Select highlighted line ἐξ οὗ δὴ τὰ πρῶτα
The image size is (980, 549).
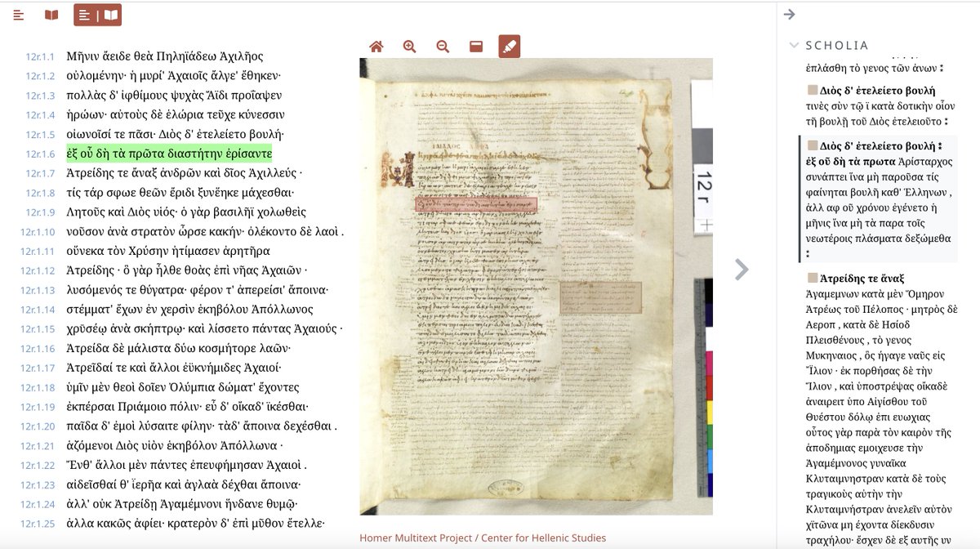click(x=169, y=154)
